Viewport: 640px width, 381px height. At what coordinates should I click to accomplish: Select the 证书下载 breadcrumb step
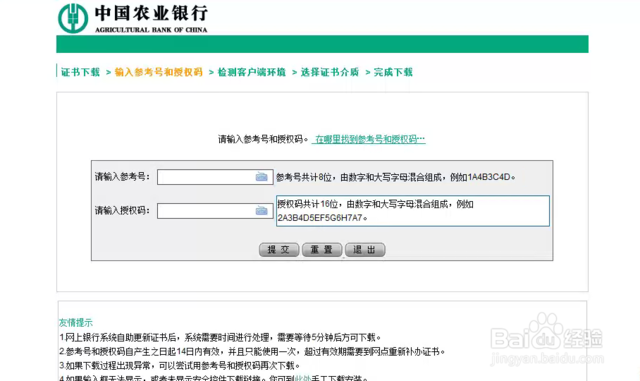[80, 72]
